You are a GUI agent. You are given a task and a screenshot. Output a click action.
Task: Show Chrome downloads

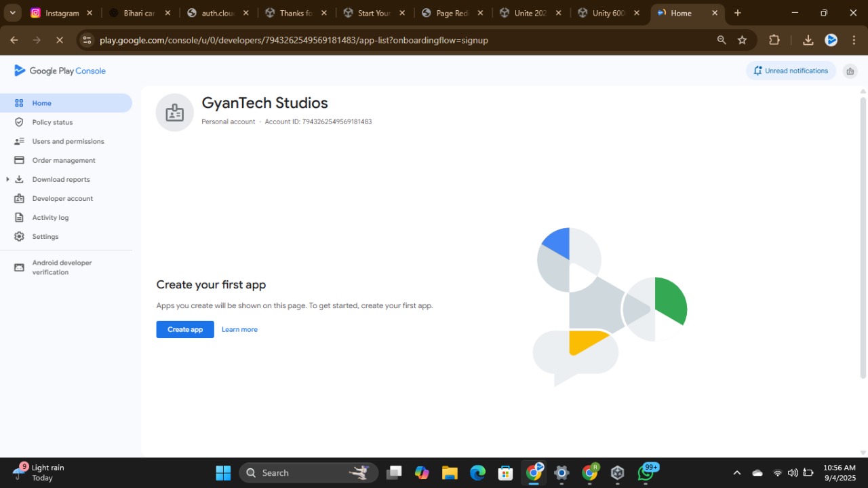808,40
